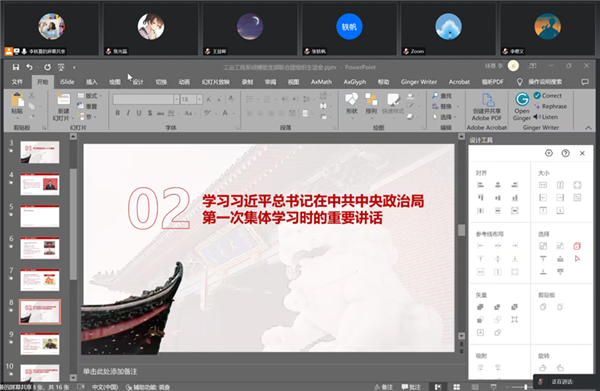Screen dimensions: 600x391
Task: Open the Arrange (排列) menu icon
Action: tap(371, 99)
